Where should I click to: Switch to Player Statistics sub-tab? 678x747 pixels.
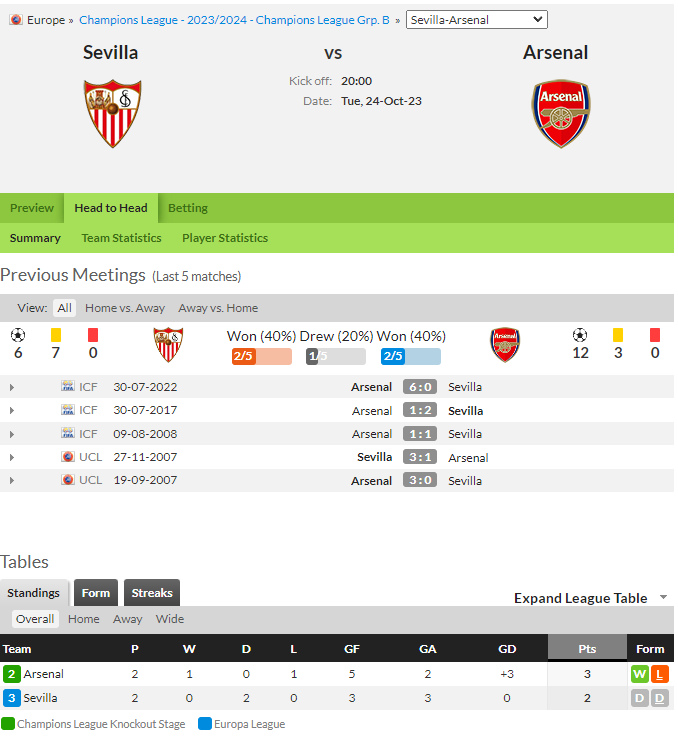(225, 238)
